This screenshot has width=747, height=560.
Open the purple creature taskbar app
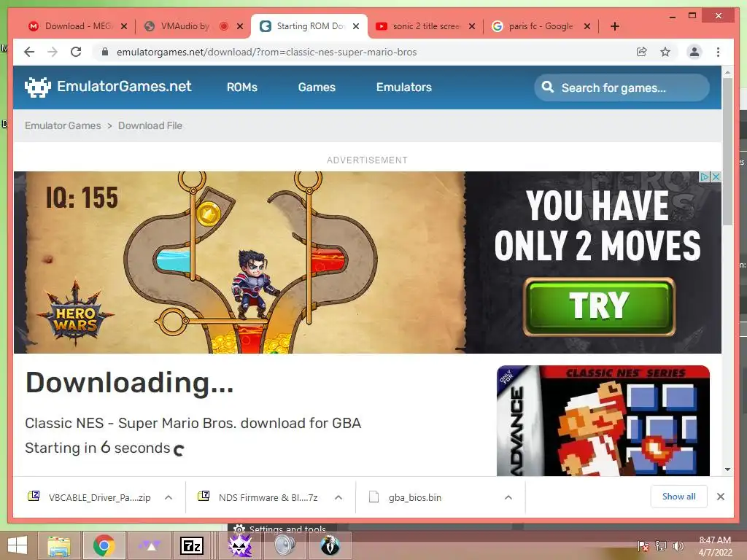click(x=240, y=545)
